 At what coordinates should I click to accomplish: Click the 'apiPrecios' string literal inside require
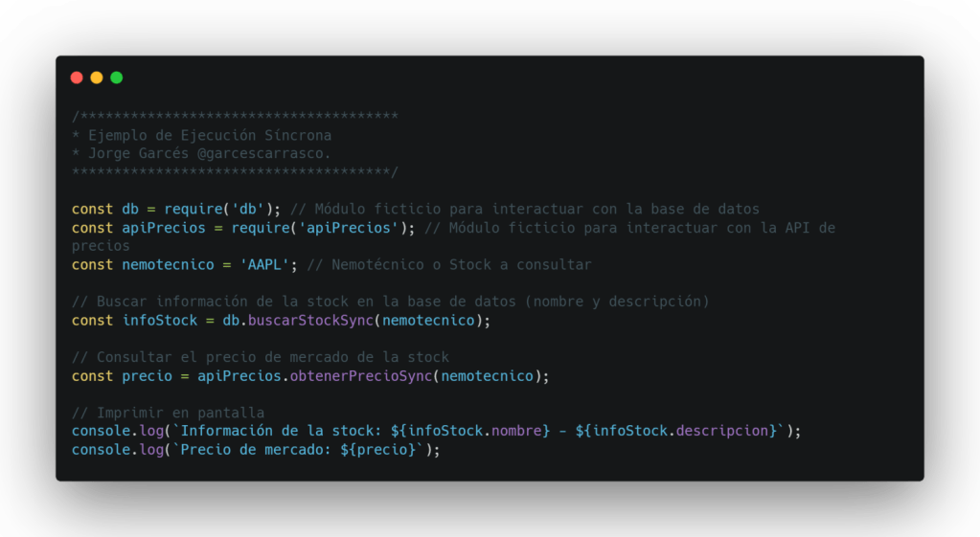pyautogui.click(x=353, y=227)
